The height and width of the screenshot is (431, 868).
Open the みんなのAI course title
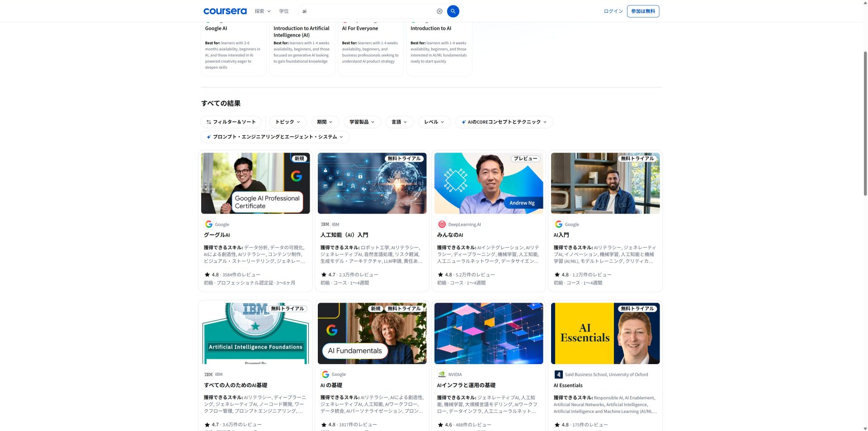pos(450,235)
